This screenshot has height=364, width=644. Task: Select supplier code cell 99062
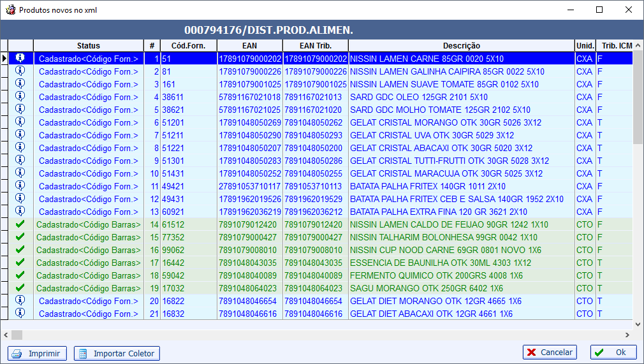(189, 250)
